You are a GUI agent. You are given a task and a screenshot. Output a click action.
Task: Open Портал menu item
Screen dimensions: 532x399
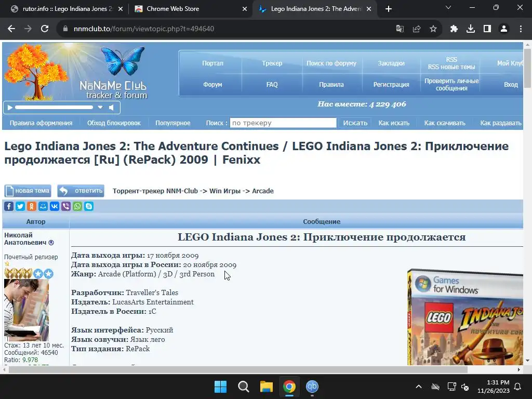pos(212,63)
